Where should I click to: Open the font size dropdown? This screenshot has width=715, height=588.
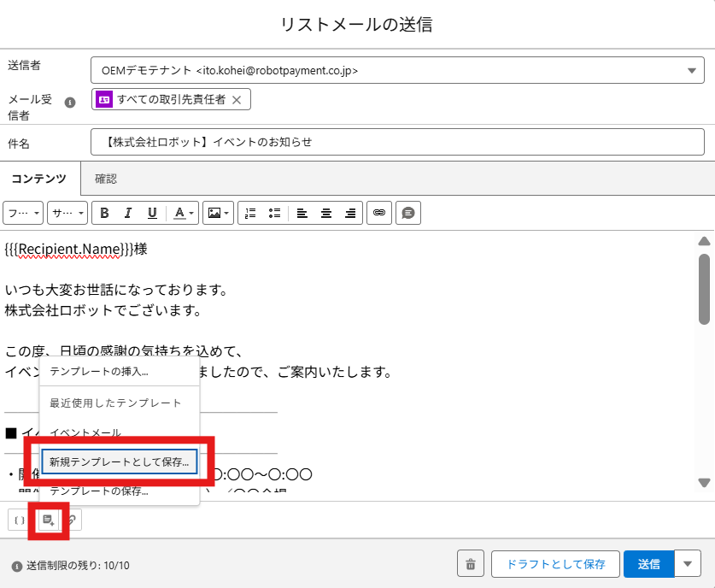67,213
